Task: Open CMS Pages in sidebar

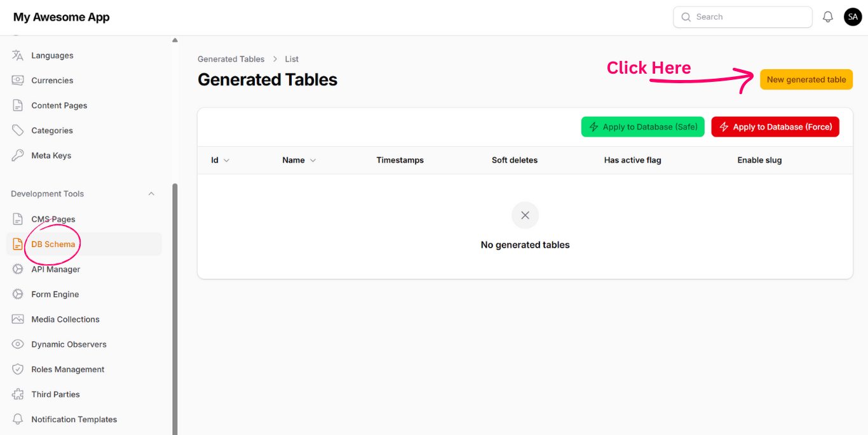Action: [53, 219]
